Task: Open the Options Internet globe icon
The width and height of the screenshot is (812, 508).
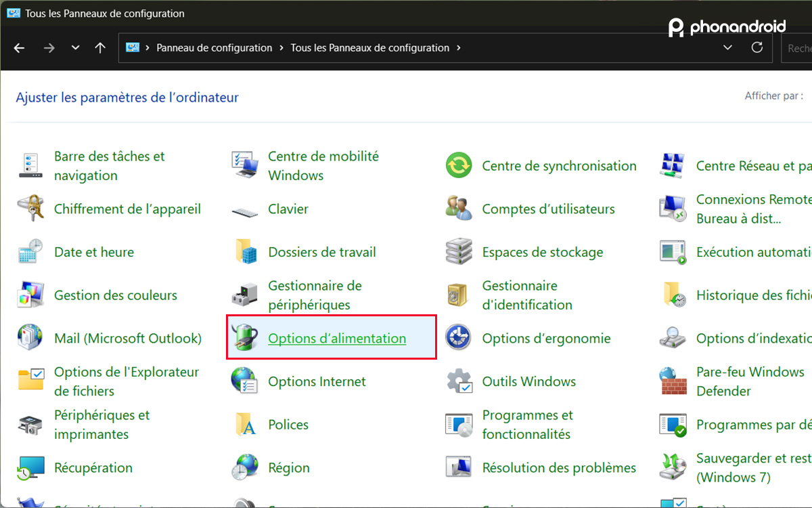Action: coord(245,381)
